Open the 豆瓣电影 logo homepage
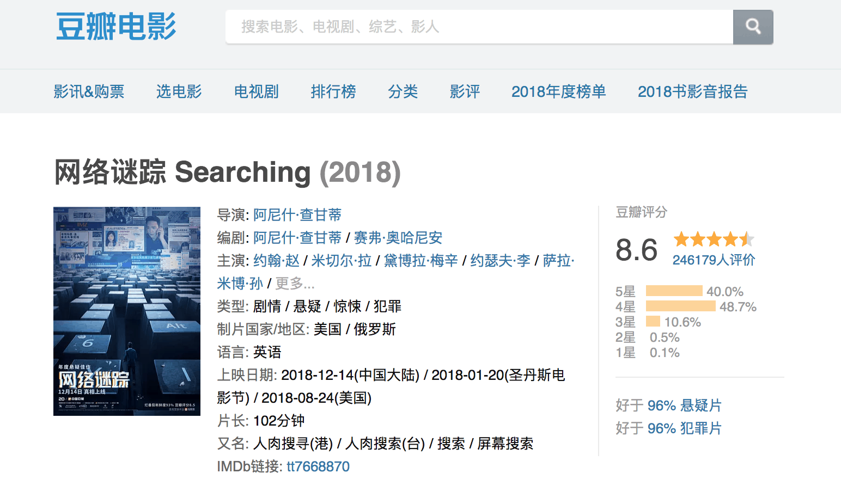 [x=116, y=27]
